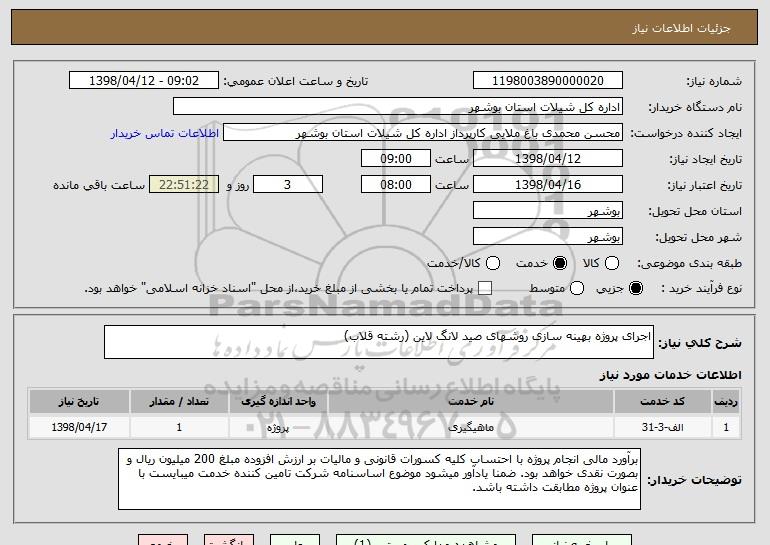Screen dimensions: 770x545
Task: Click the creation time field 09:00
Action: [x=396, y=159]
